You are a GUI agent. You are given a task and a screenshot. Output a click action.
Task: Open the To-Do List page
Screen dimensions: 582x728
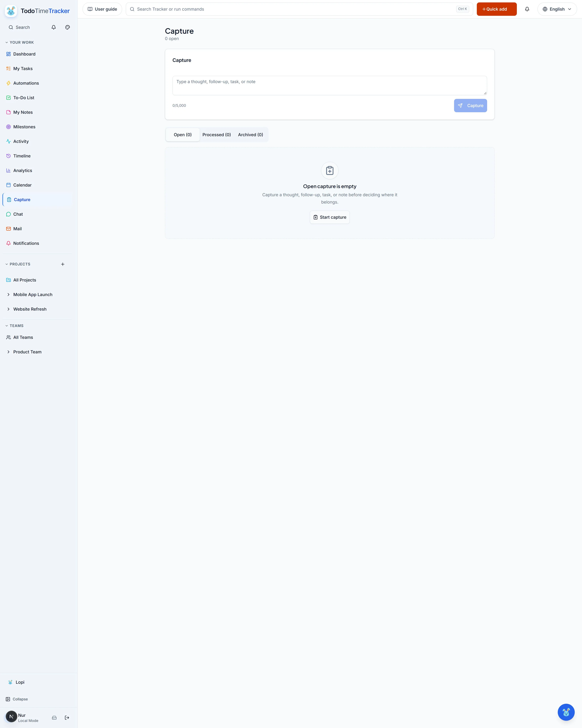(37, 98)
